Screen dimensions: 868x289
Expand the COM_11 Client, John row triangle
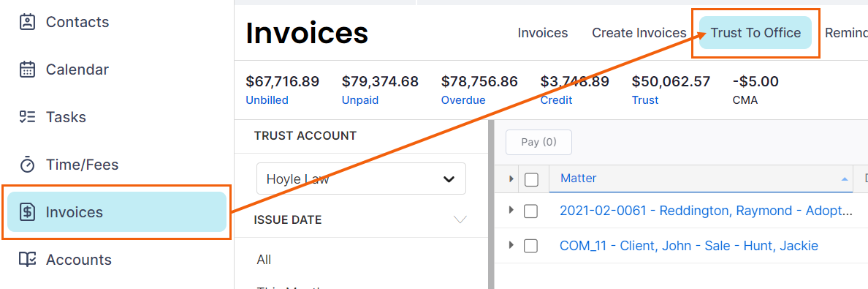[x=511, y=244]
